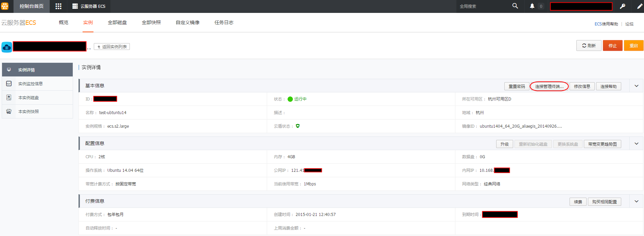Click the Aliyun logo icon
This screenshot has height=236, width=644.
pyautogui.click(x=5, y=6)
